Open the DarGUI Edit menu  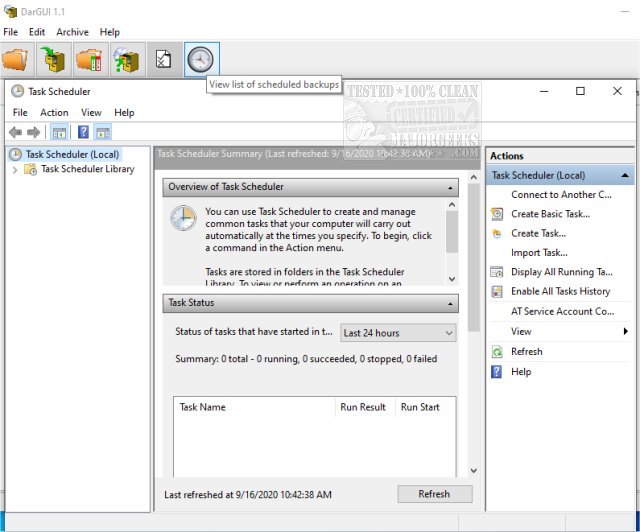(x=37, y=32)
